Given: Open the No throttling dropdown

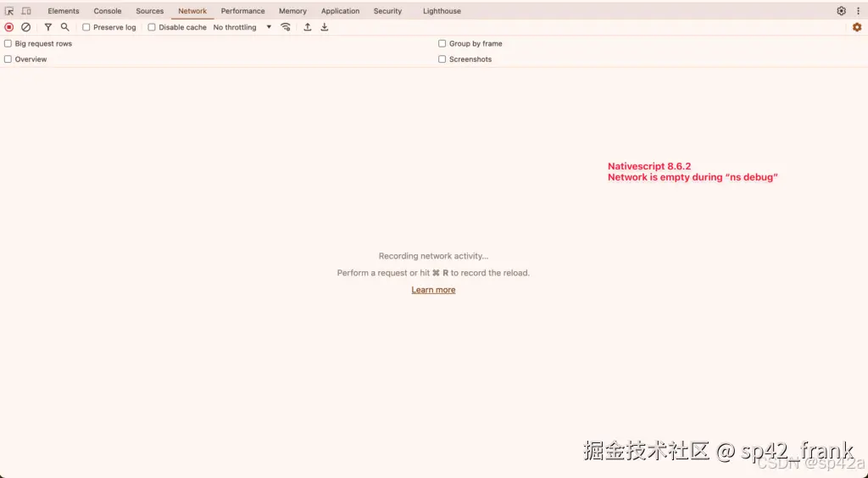Looking at the screenshot, I should pyautogui.click(x=242, y=27).
